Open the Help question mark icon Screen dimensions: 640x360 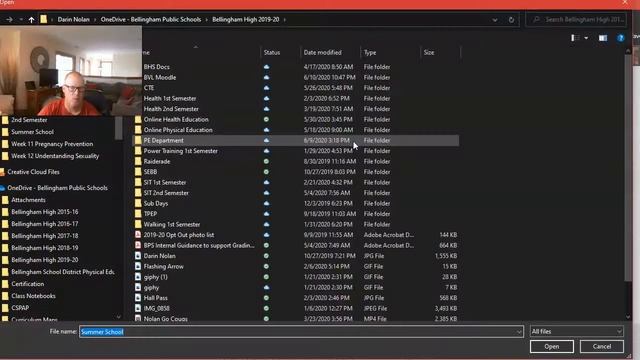click(x=620, y=38)
